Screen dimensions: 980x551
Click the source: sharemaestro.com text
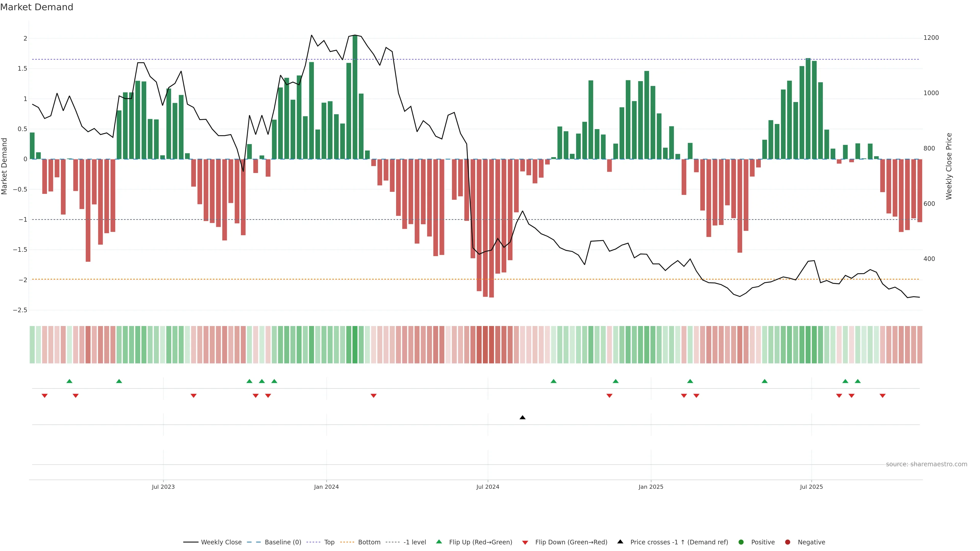pyautogui.click(x=926, y=464)
